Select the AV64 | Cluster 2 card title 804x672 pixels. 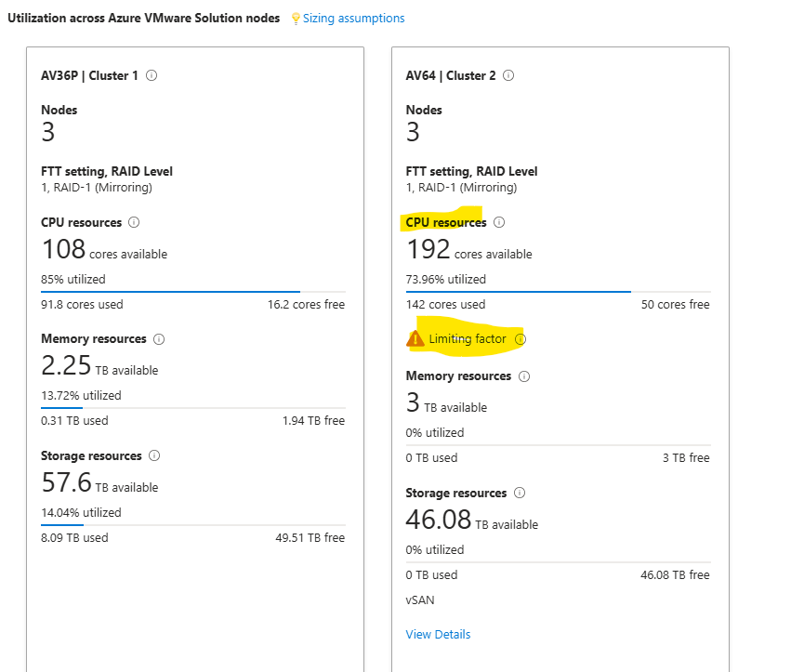(451, 76)
